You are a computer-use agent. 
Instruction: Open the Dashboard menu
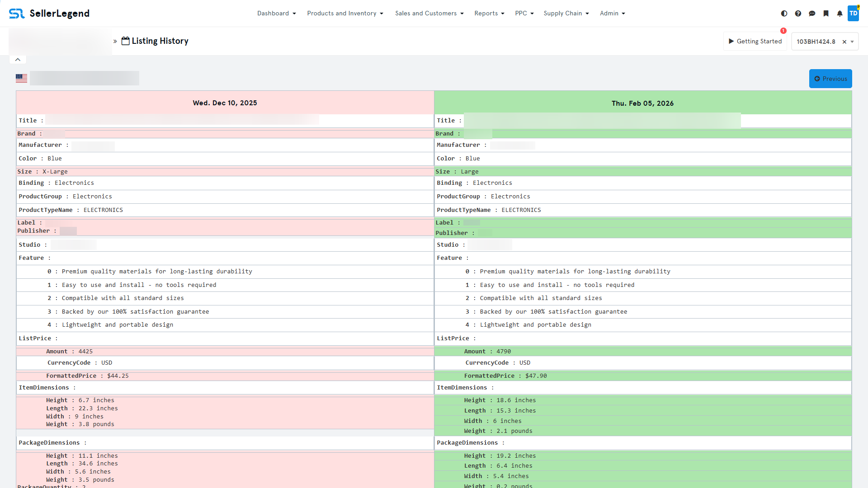276,14
